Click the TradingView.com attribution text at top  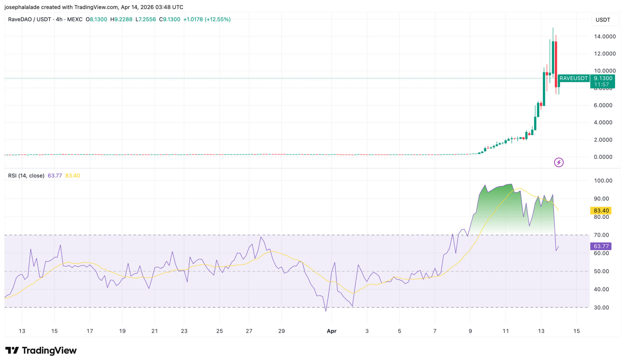pos(96,7)
